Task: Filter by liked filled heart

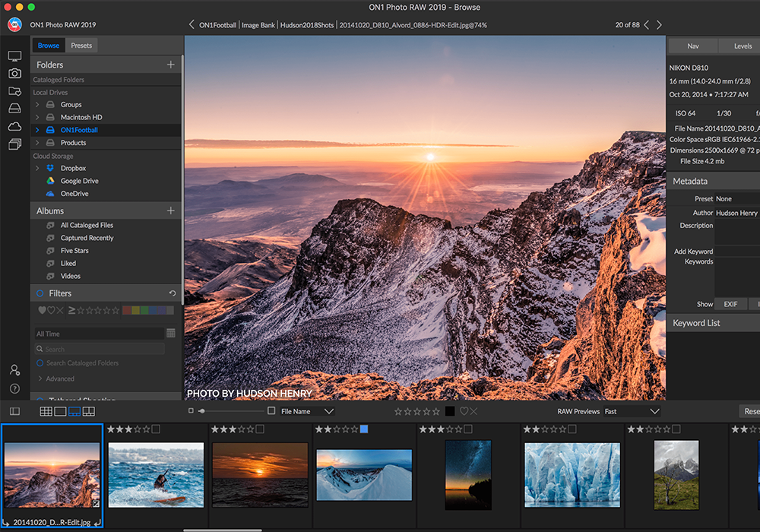Action: click(42, 310)
